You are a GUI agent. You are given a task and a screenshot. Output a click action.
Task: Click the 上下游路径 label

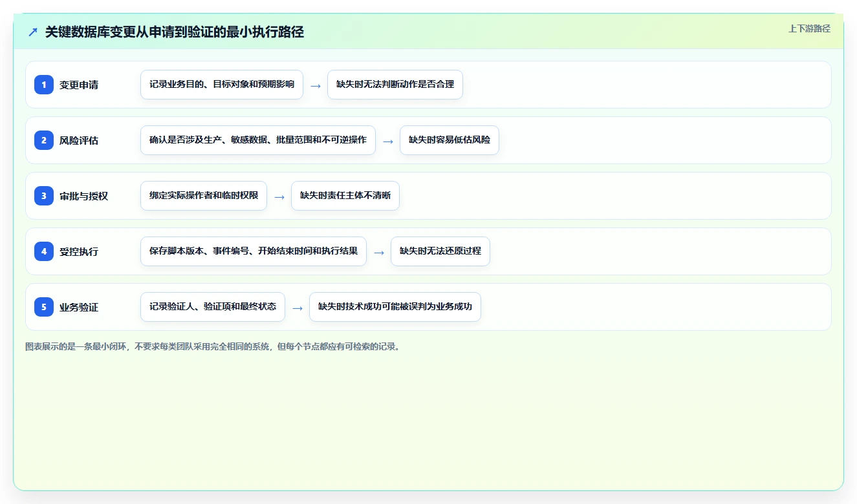pyautogui.click(x=809, y=28)
